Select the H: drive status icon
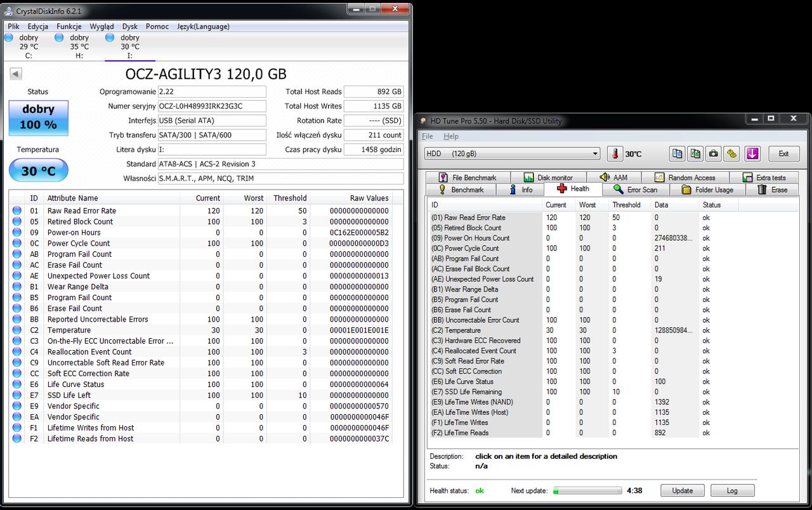Viewport: 812px width, 510px height. coord(60,38)
